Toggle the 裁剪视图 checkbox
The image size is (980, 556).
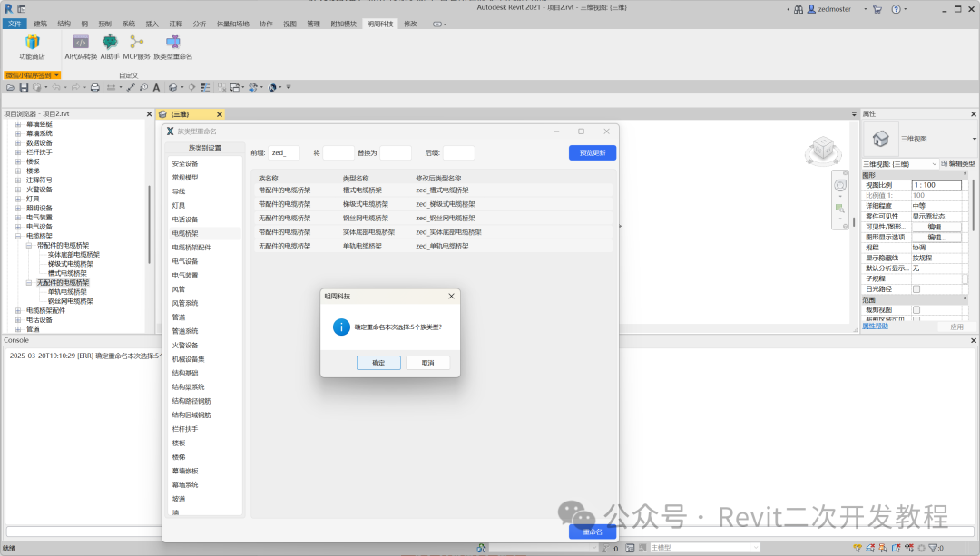click(x=916, y=310)
